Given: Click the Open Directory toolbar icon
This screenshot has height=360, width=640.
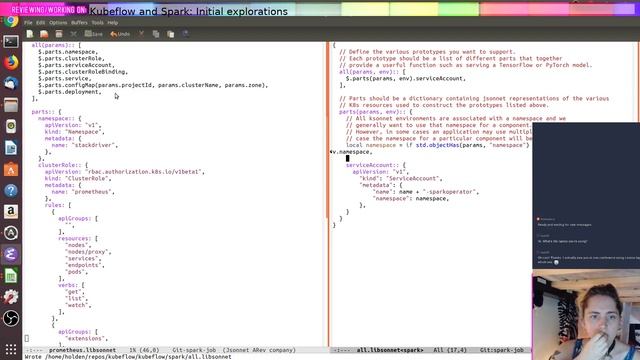Looking at the screenshot, I should (x=59, y=34).
